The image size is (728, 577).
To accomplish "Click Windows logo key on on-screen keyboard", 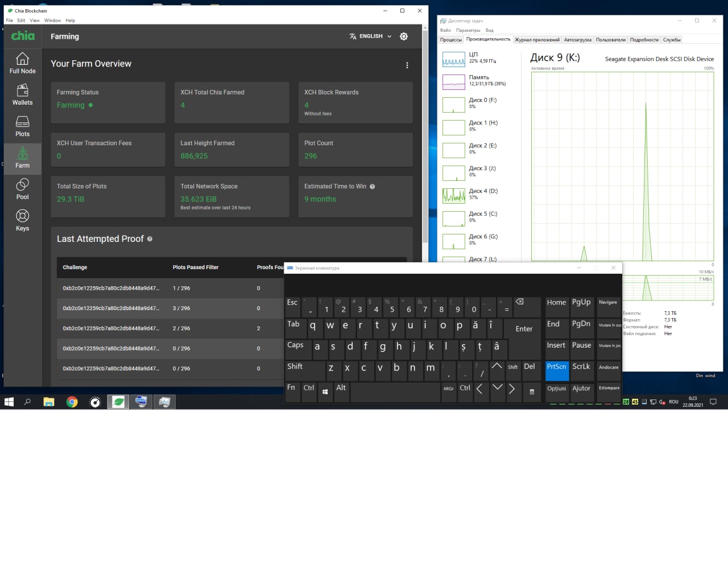I will 325,392.
